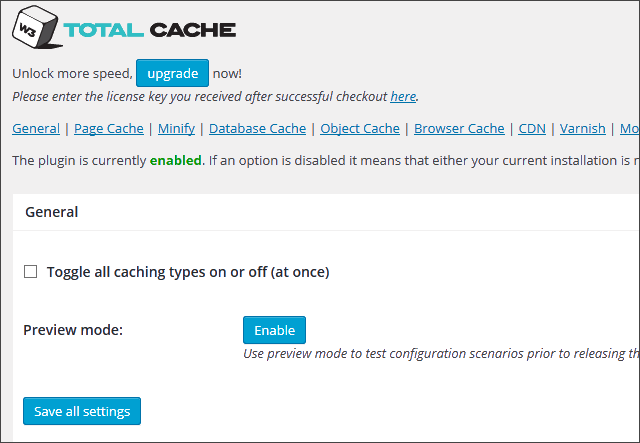Click the 'Toggle all caching types' label text
The image size is (640, 443).
pos(188,272)
